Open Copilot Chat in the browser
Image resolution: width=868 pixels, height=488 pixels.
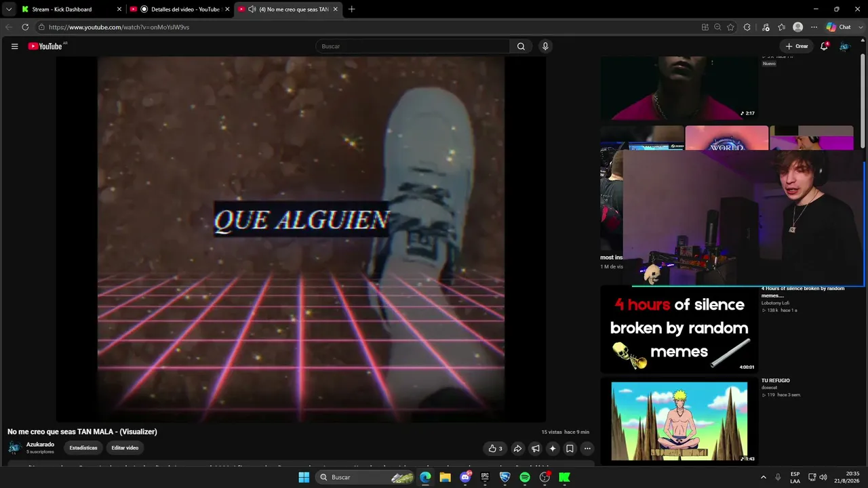[839, 27]
